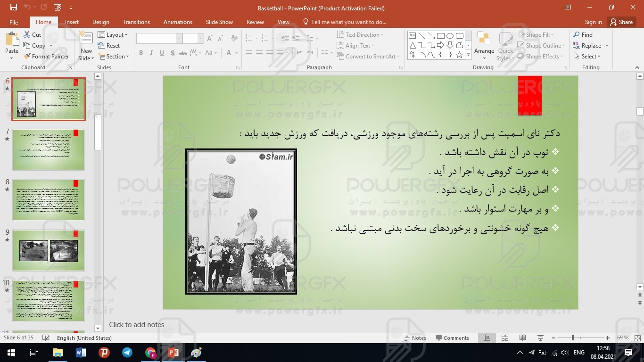Image resolution: width=644 pixels, height=362 pixels.
Task: Toggle Italic formatting button
Action: click(x=151, y=53)
